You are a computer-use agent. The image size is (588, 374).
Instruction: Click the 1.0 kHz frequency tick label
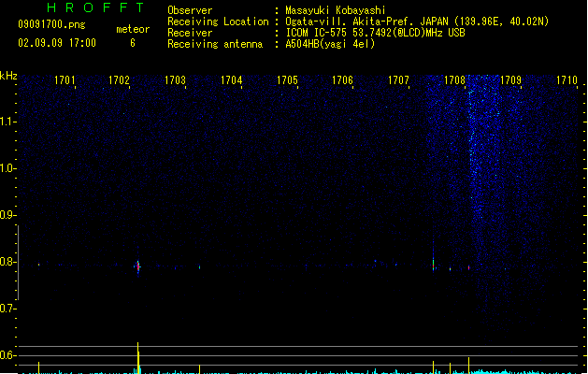point(7,168)
